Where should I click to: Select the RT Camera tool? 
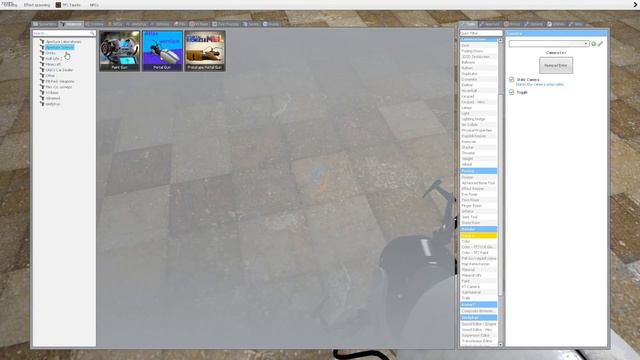click(478, 287)
